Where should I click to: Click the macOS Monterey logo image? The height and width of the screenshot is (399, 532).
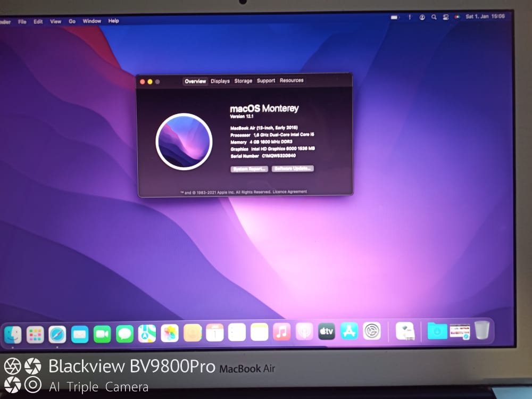(184, 142)
